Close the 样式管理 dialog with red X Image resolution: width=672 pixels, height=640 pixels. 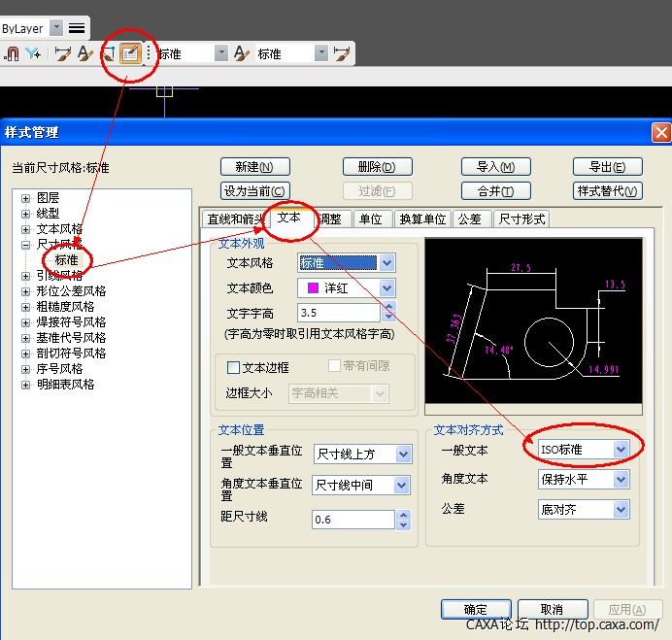click(x=660, y=132)
